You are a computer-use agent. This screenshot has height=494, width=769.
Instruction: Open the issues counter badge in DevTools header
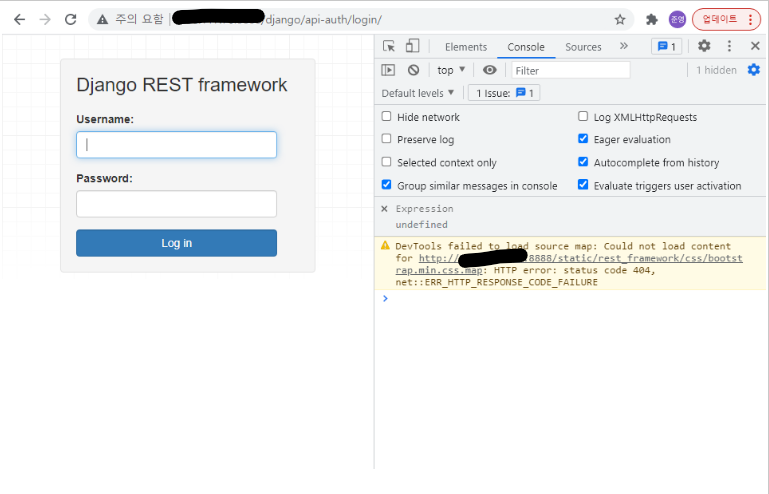(666, 47)
